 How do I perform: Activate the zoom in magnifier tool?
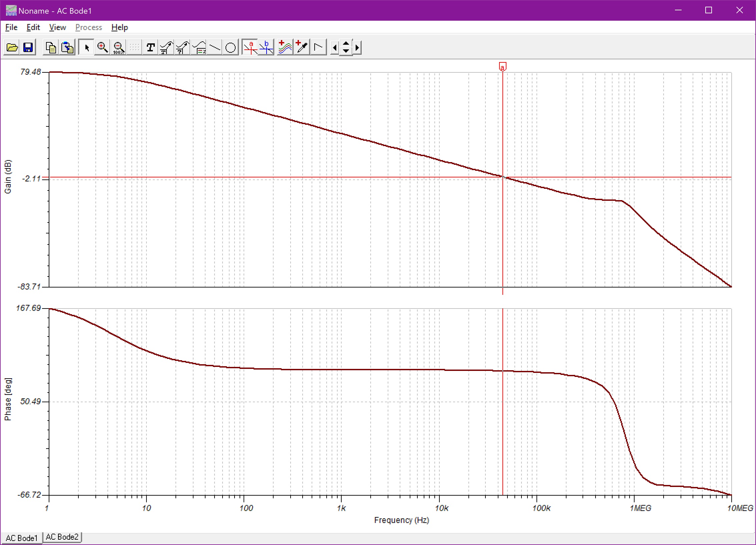click(x=102, y=47)
